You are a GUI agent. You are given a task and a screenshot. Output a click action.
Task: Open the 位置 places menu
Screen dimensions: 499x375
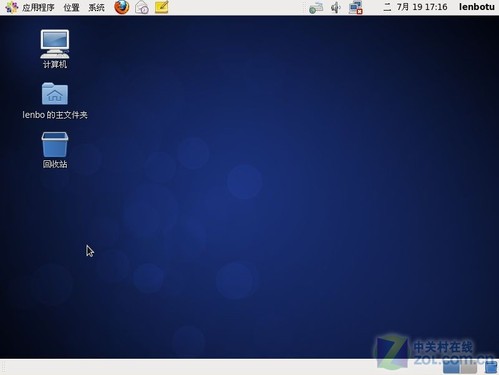71,7
